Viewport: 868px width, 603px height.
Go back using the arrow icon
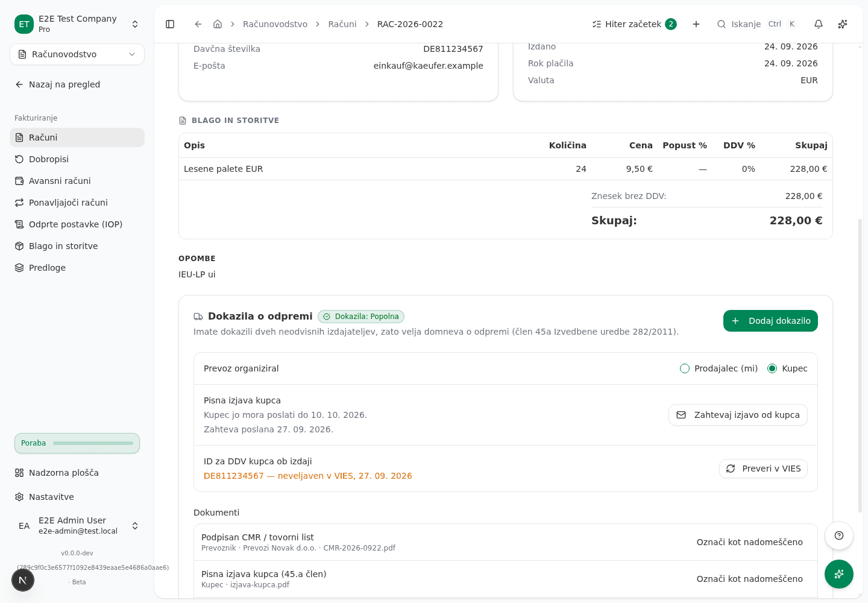tap(198, 24)
